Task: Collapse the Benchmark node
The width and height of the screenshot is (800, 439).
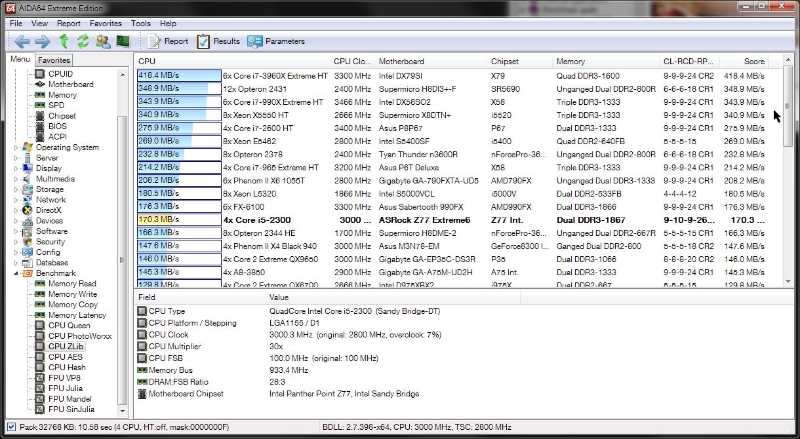Action: [16, 274]
